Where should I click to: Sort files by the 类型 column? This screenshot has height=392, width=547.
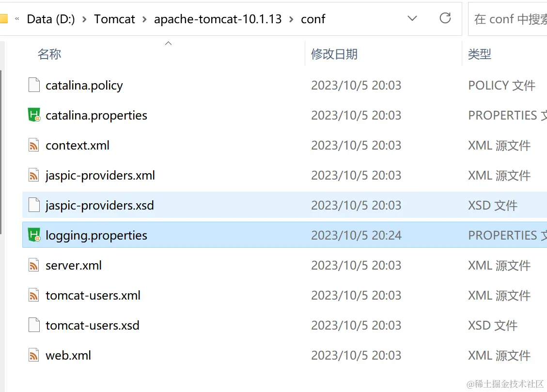479,54
